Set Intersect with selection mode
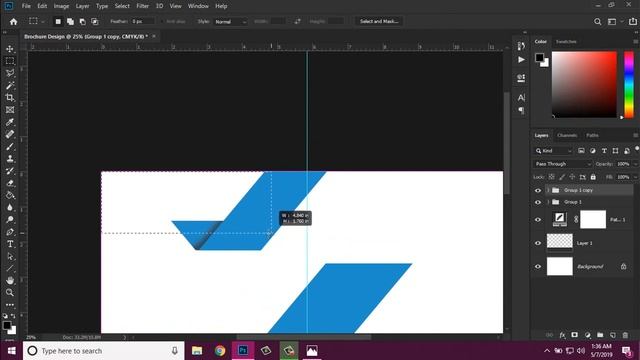 pos(95,22)
